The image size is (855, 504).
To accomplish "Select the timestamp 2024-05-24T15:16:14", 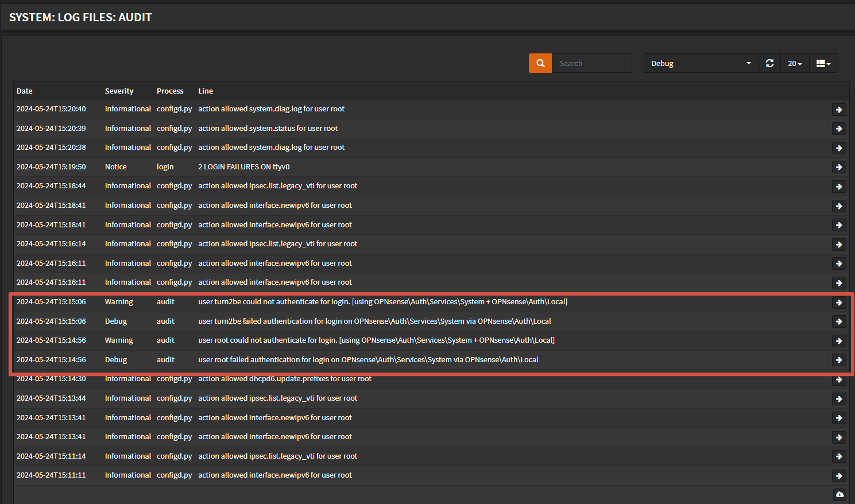I will [51, 243].
